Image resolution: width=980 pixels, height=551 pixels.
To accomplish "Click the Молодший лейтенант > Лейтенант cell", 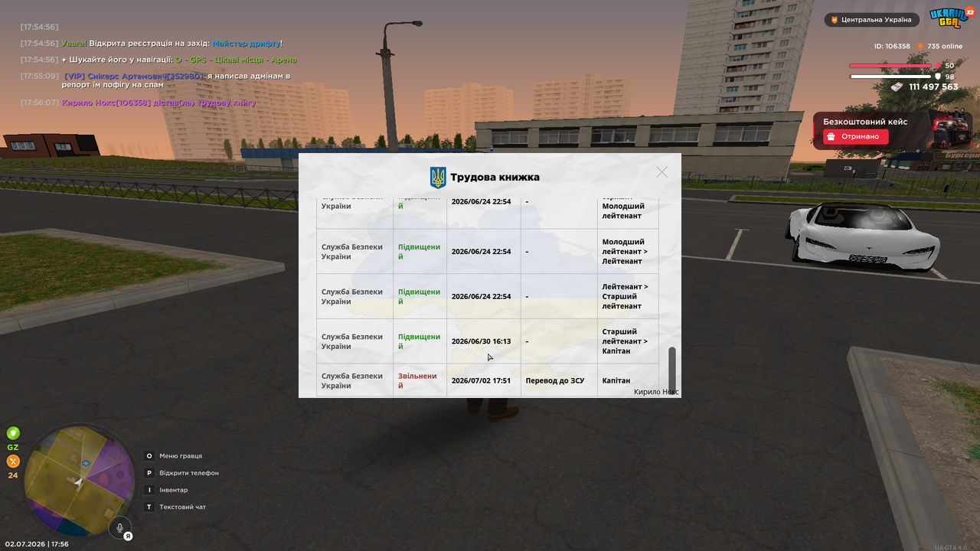I will tap(627, 252).
